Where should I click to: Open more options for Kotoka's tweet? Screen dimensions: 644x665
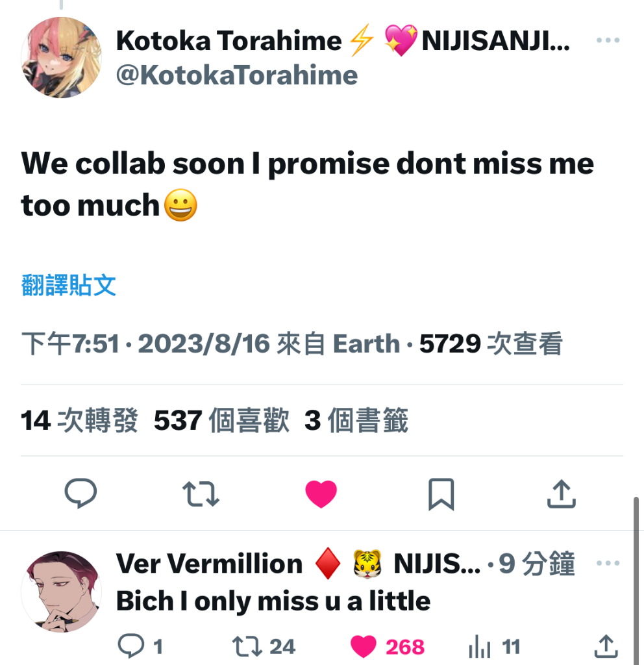(608, 40)
